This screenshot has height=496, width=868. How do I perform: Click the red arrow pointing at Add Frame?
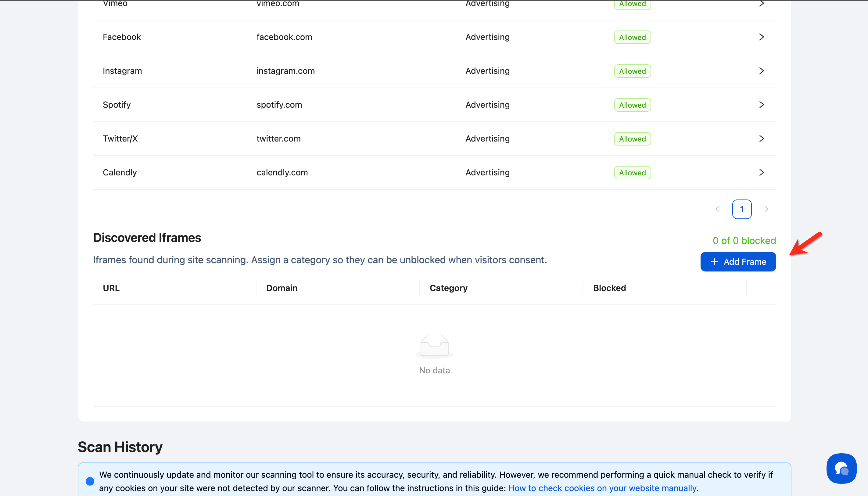806,245
